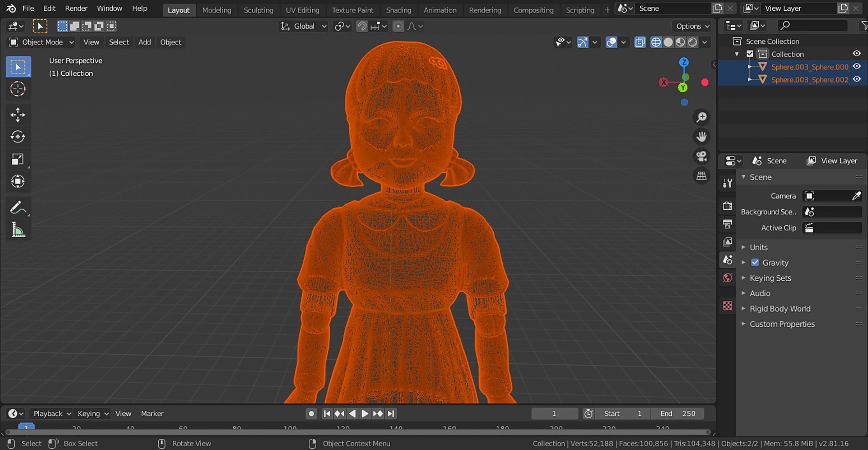This screenshot has width=868, height=450.
Task: Switch to the Sculpting workspace tab
Action: (x=258, y=10)
